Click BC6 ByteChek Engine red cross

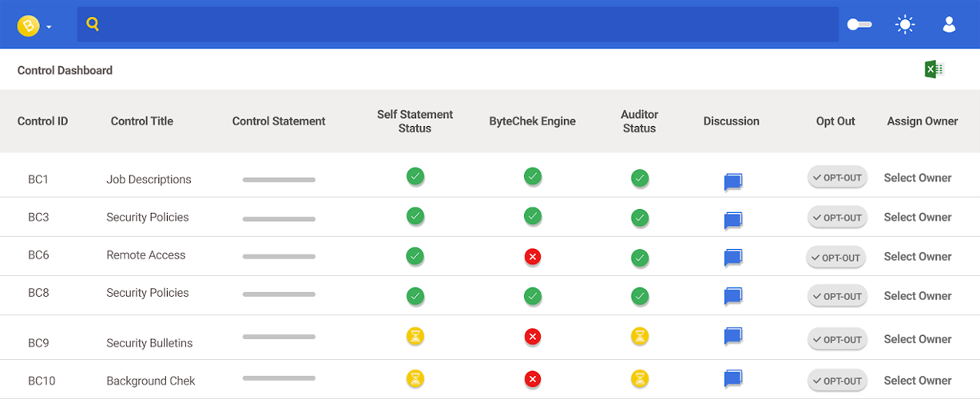point(533,256)
